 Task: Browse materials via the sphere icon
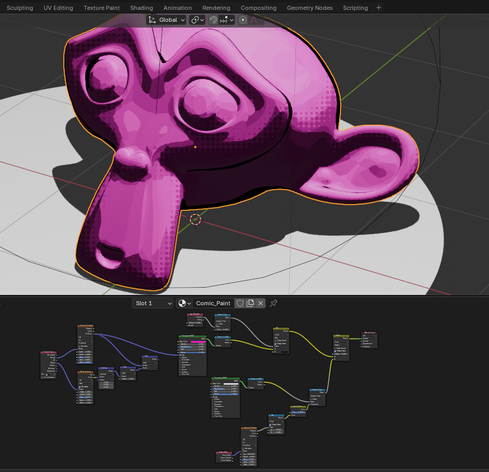(184, 303)
